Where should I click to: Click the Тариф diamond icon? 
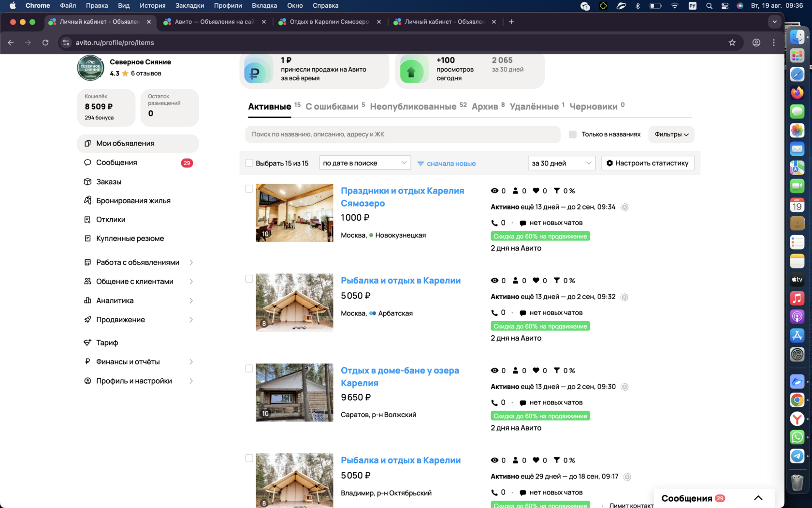pos(87,343)
